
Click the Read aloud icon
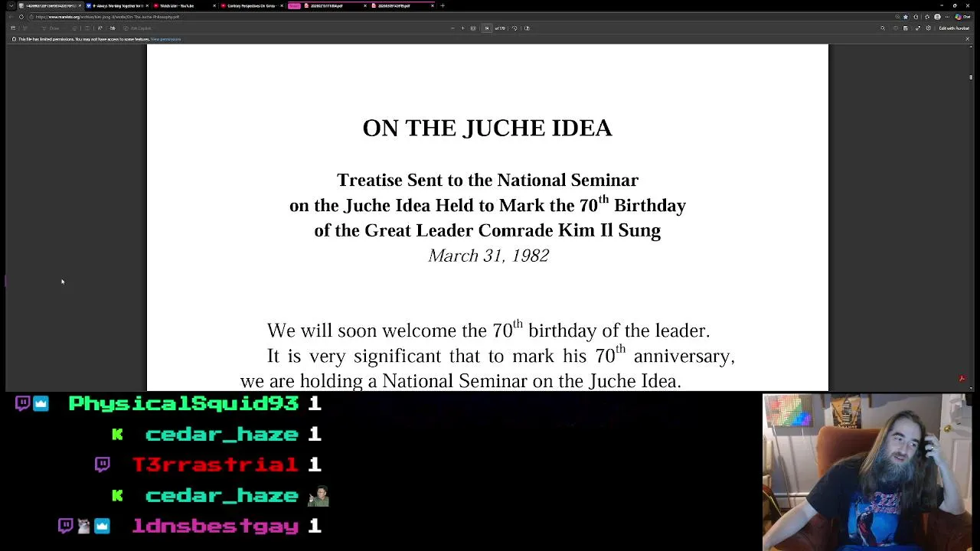[x=100, y=28]
